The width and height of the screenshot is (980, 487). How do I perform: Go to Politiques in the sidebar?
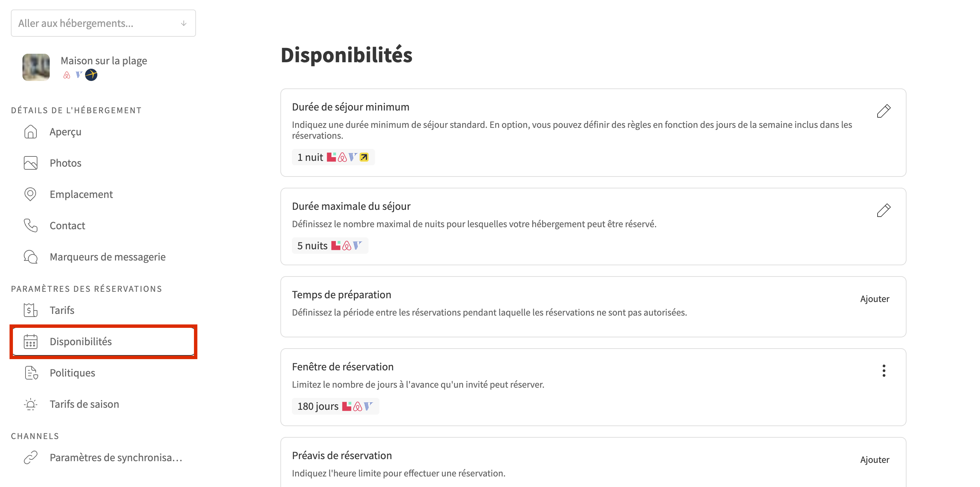72,373
